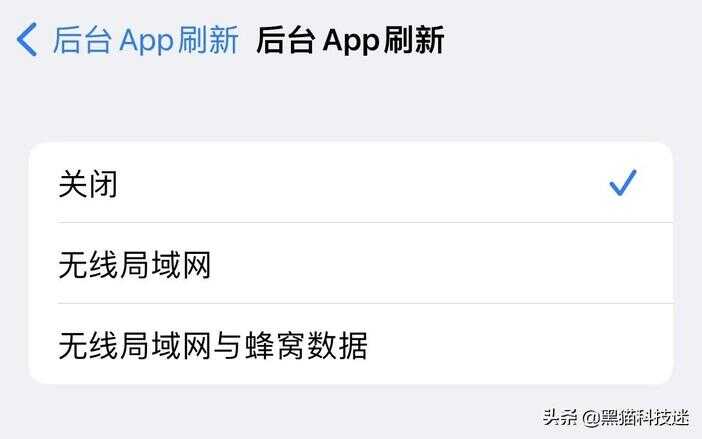Pick Wi-Fi only option 无线局域网
This screenshot has height=439, width=702.
click(x=351, y=263)
